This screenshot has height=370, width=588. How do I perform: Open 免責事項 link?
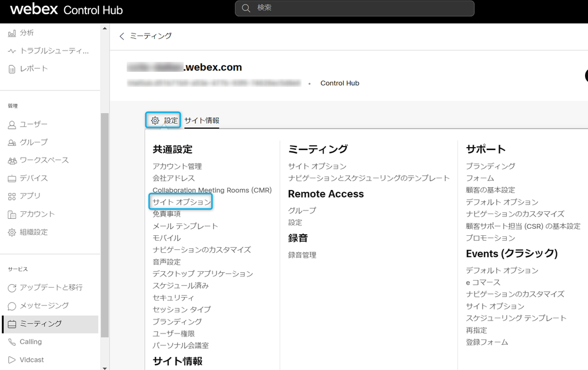point(167,214)
